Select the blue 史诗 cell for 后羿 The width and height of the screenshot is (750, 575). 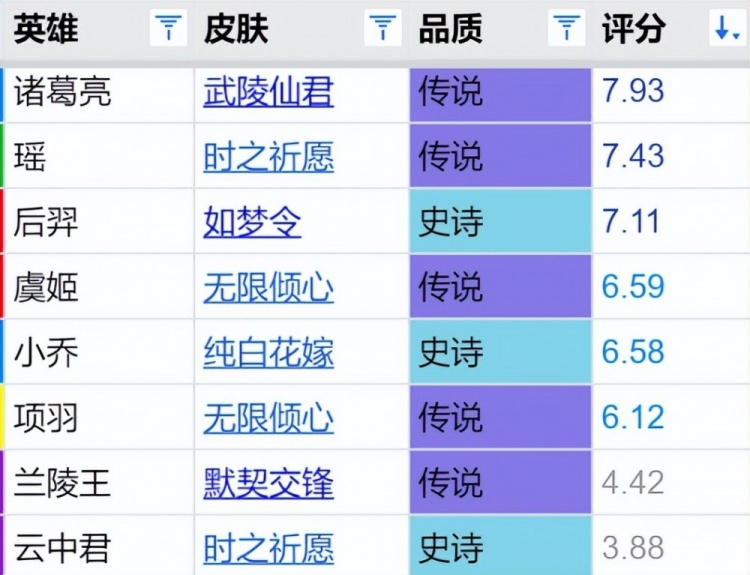tap(500, 222)
